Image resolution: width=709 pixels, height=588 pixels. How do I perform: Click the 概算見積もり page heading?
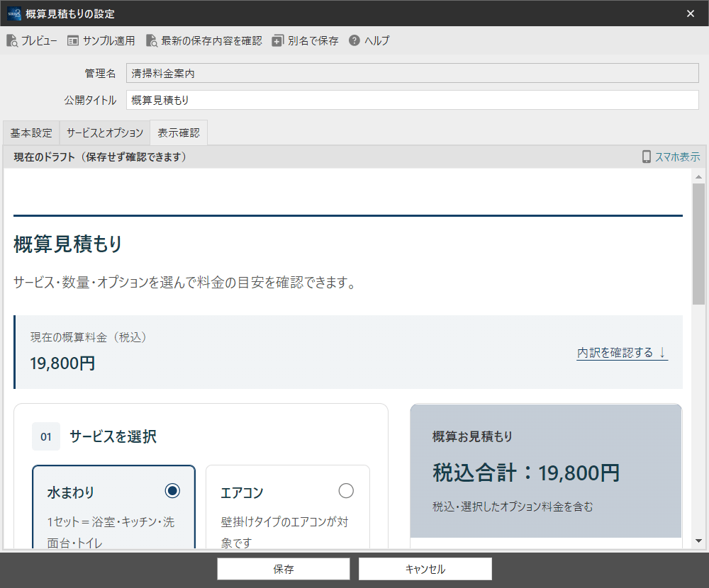[68, 244]
